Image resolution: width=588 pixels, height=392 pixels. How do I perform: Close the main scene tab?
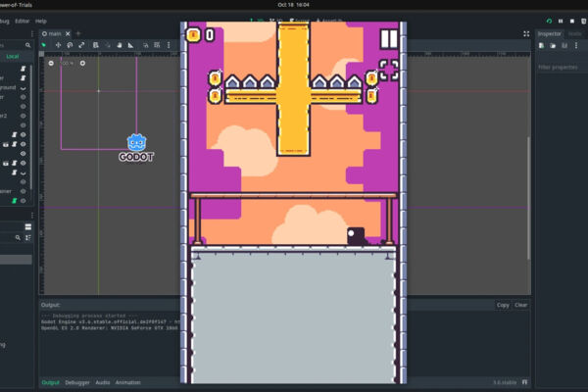[68, 33]
